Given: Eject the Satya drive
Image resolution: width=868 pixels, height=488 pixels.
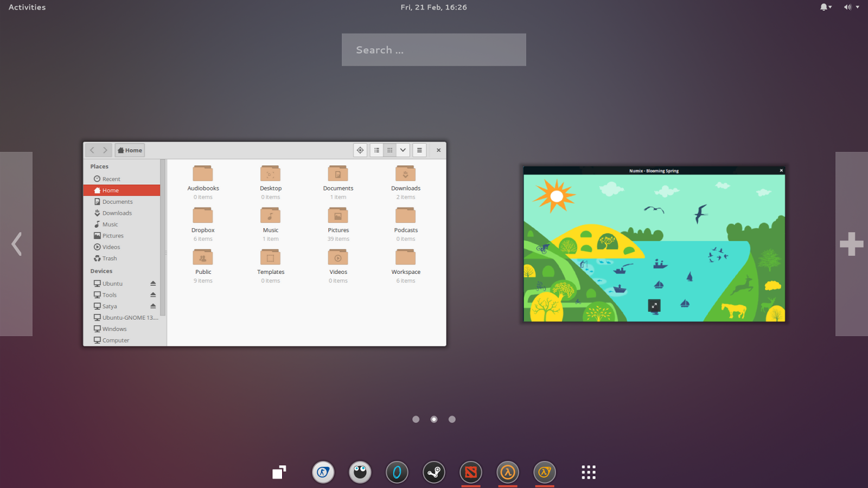Looking at the screenshot, I should click(x=152, y=306).
